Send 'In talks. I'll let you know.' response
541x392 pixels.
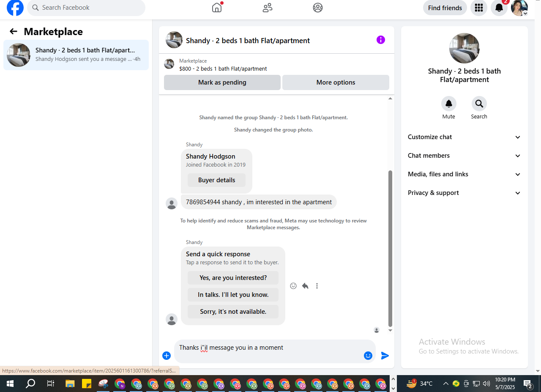(233, 295)
